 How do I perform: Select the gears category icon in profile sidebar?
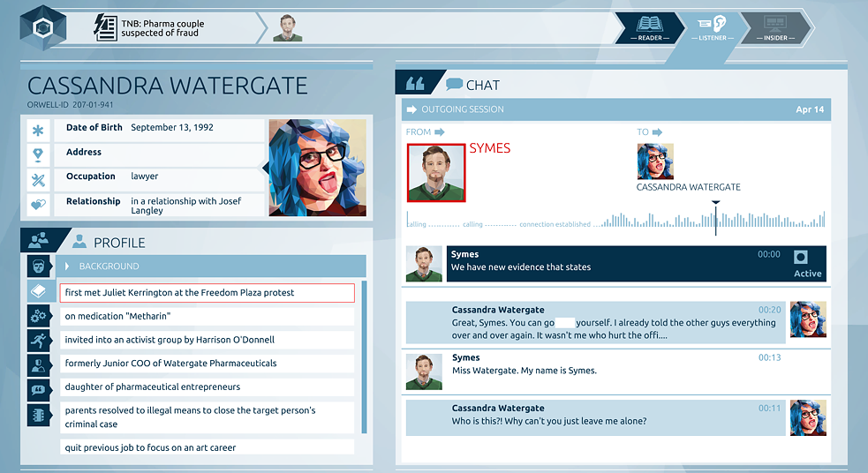39,316
